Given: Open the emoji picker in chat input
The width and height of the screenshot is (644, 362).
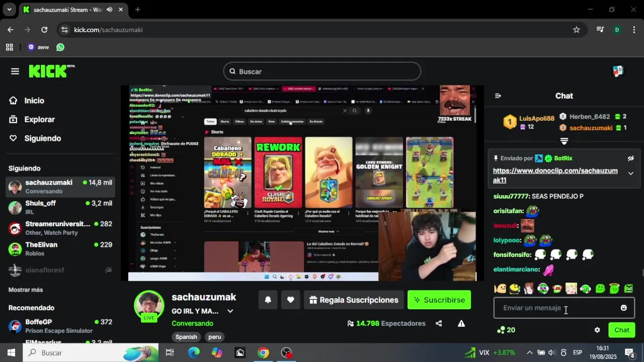Looking at the screenshot, I should 623,308.
